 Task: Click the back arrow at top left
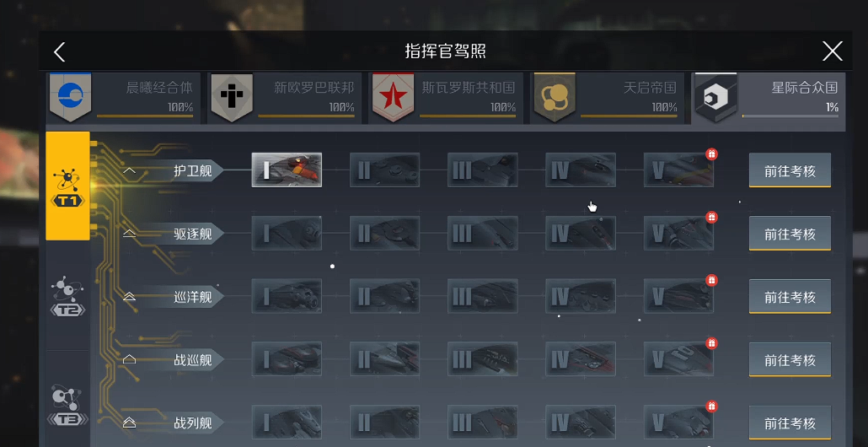(60, 52)
